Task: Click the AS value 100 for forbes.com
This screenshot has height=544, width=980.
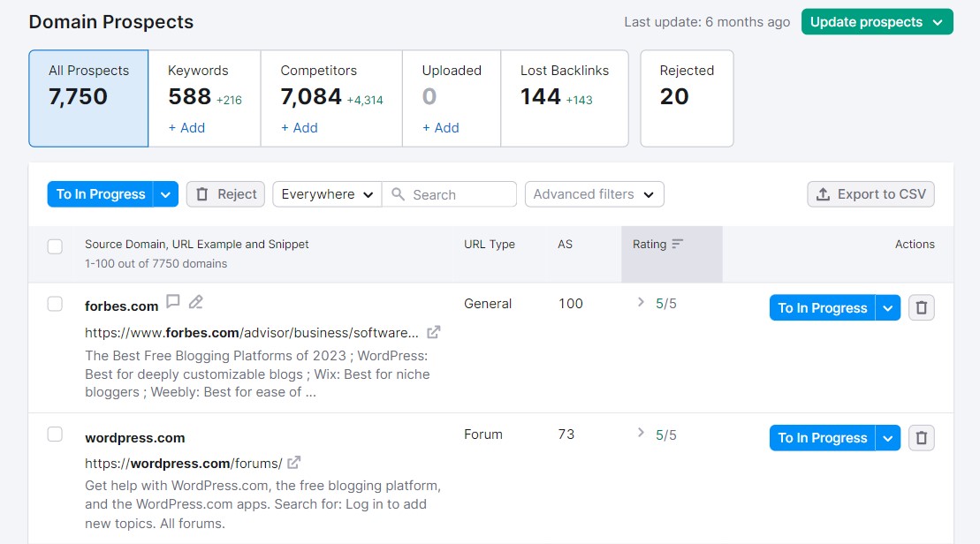Action: pos(571,304)
